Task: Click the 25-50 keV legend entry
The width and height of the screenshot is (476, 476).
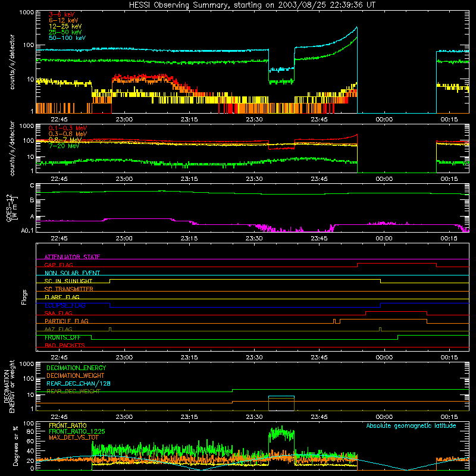Action: click(65, 32)
